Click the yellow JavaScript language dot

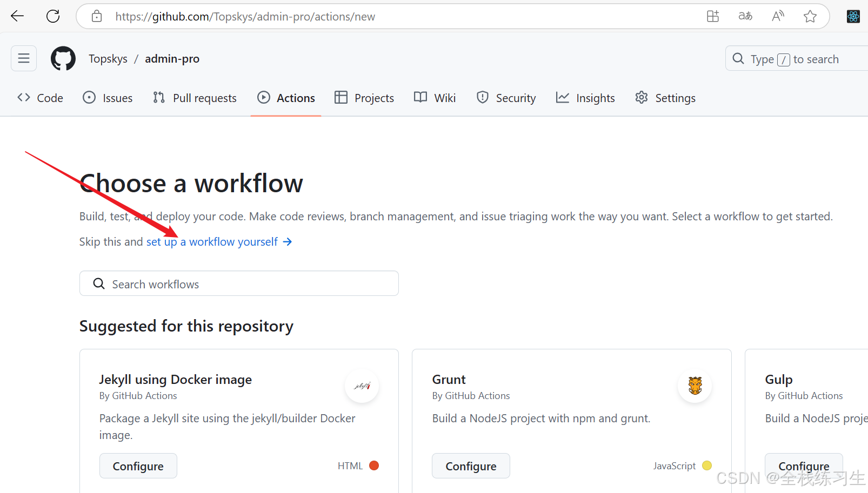707,465
